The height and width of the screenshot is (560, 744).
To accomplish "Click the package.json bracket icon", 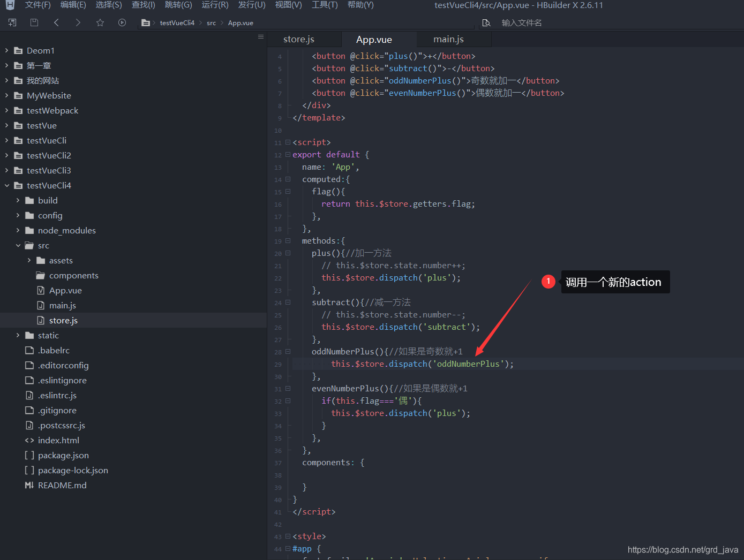I will pos(29,455).
